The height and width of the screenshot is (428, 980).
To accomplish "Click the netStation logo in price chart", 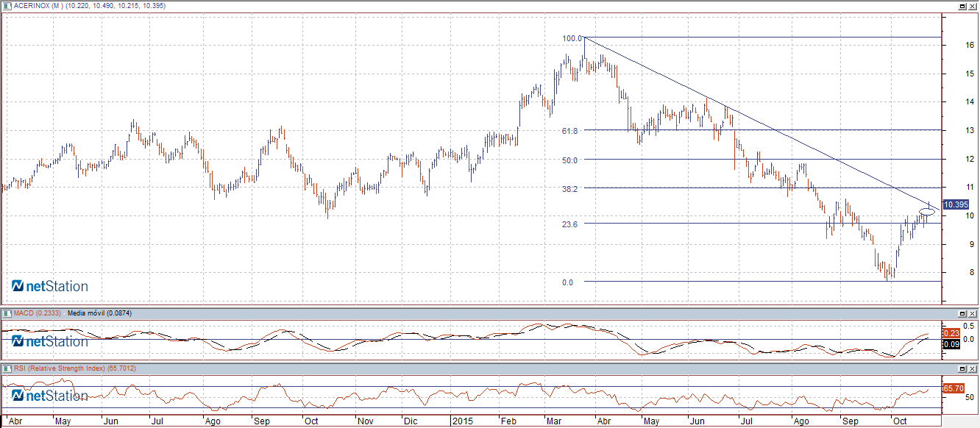I will pos(50,286).
